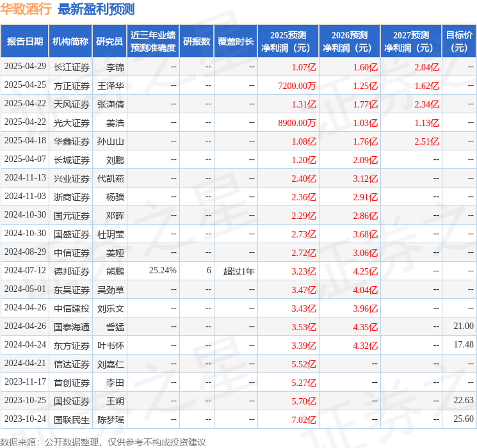Click the 7.02亿 2025 forecast value
The height and width of the screenshot is (448, 477).
[x=303, y=420]
